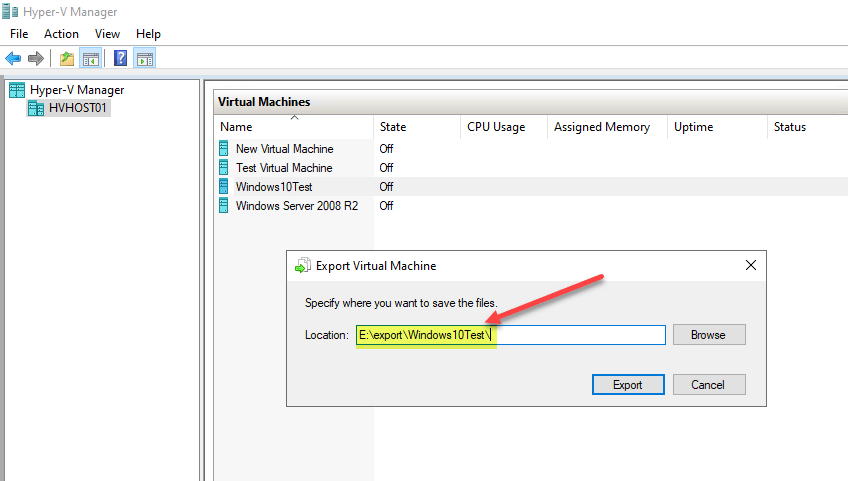Select the Test Virtual Machine entry
The height and width of the screenshot is (481, 848).
click(x=284, y=168)
